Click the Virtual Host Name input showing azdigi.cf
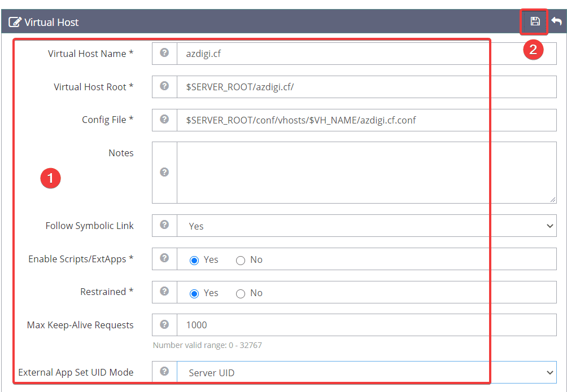 339,53
